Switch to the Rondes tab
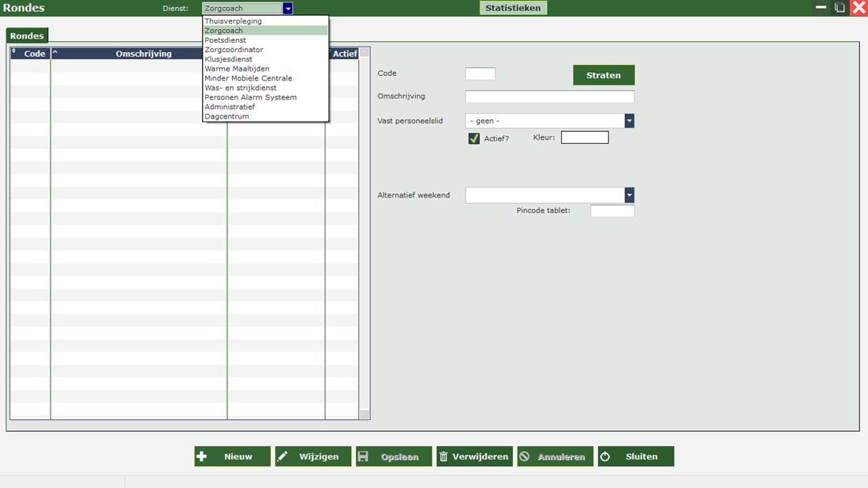Viewport: 868px width, 488px height. (x=27, y=36)
